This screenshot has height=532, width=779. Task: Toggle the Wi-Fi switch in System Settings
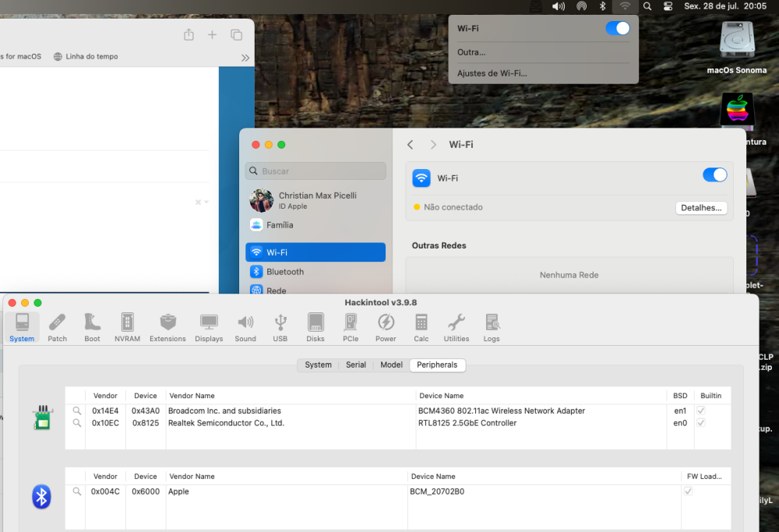pos(715,174)
